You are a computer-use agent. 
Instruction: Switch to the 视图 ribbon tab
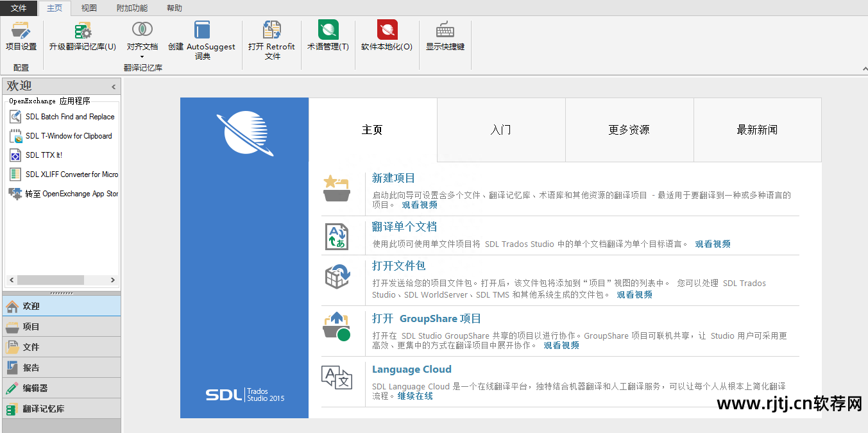(x=89, y=8)
